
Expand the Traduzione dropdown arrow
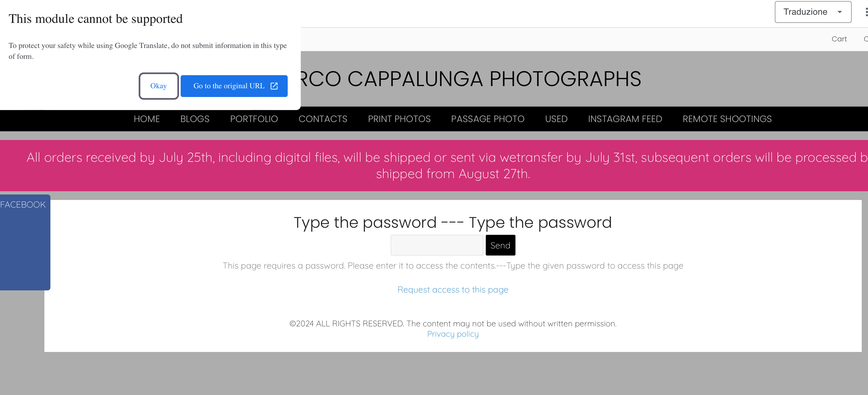[x=839, y=12]
